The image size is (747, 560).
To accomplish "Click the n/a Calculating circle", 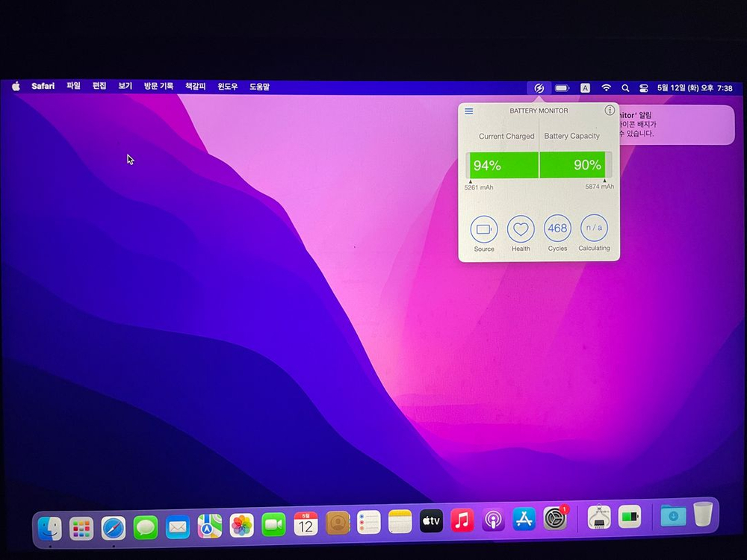I will click(594, 228).
